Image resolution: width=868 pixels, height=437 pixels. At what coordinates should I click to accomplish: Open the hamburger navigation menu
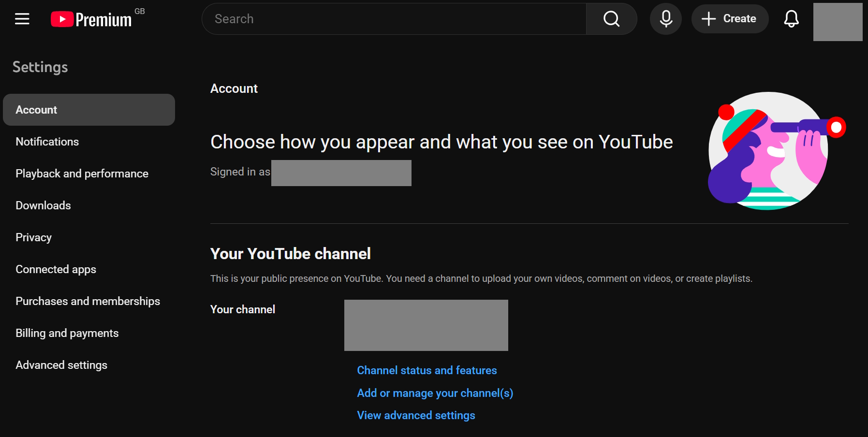[22, 19]
